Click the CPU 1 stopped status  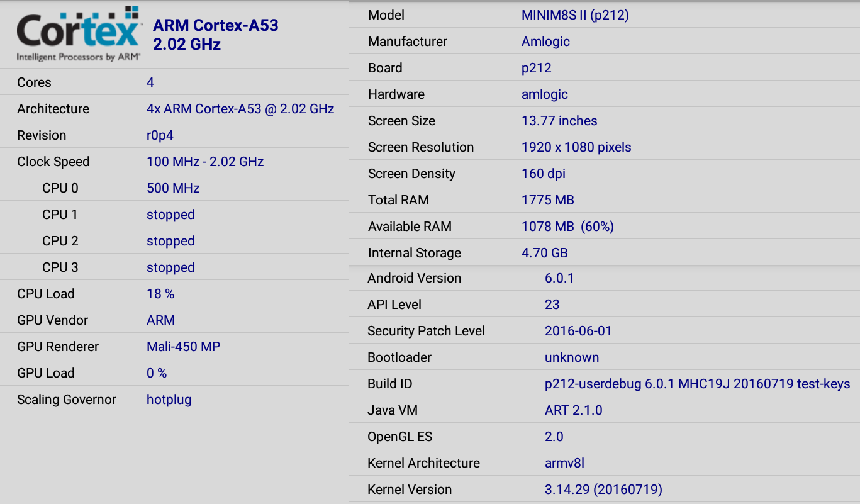click(x=170, y=215)
